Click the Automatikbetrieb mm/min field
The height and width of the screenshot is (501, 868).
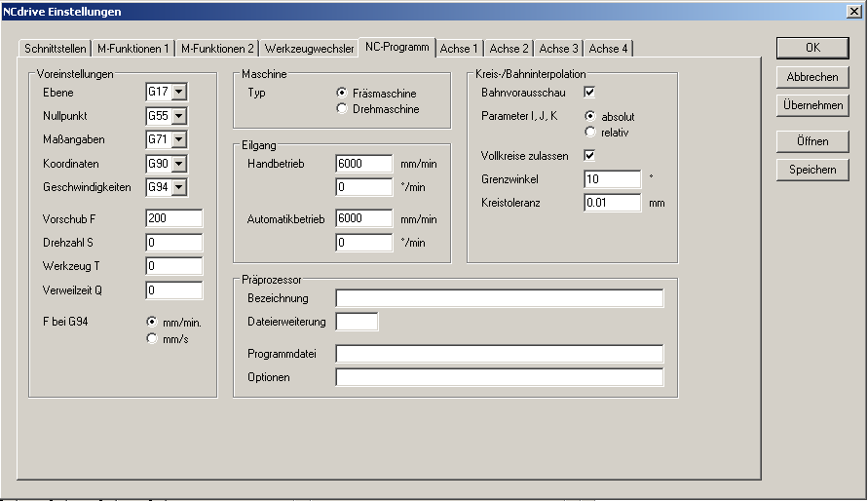363,218
